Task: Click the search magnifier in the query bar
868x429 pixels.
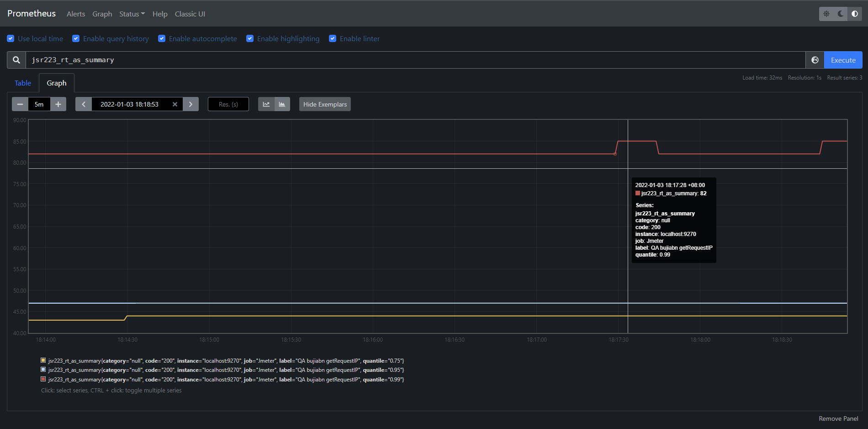Action: point(16,59)
